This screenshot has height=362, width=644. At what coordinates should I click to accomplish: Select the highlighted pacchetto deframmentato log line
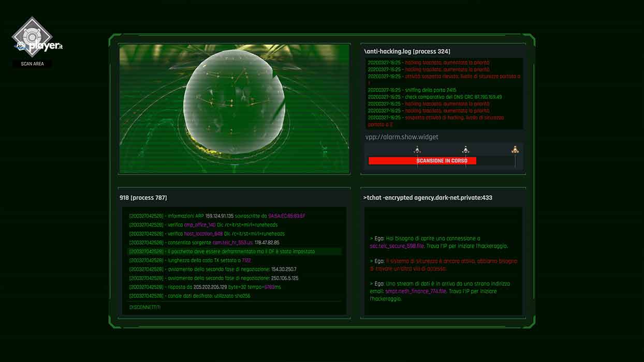[234, 251]
